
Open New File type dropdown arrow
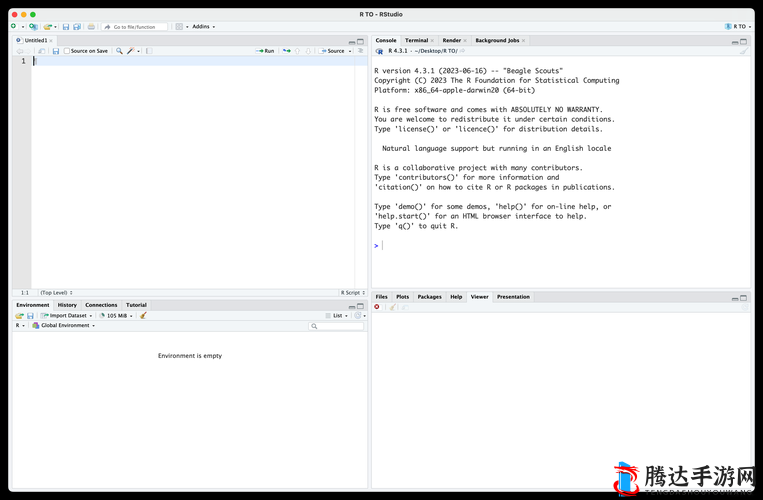pos(22,27)
